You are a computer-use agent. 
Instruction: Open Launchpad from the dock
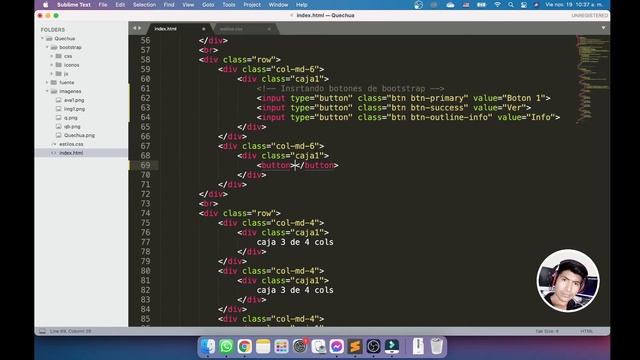(x=281, y=347)
